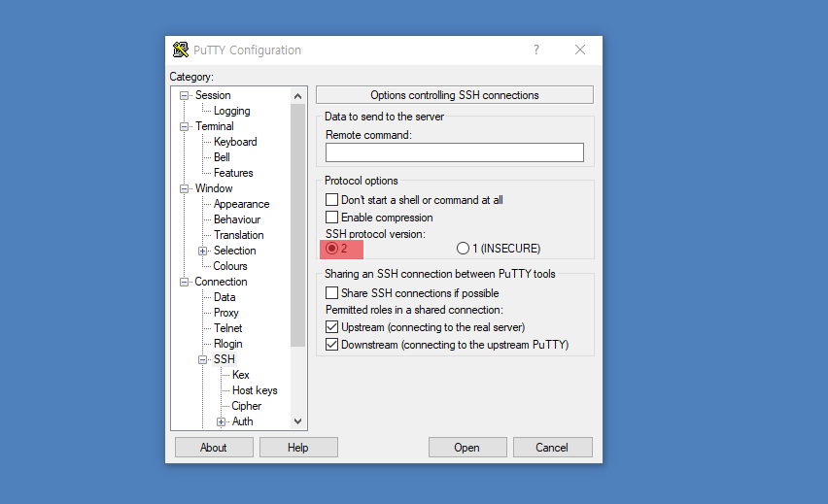
Task: Go to the Translation category
Action: click(x=239, y=235)
